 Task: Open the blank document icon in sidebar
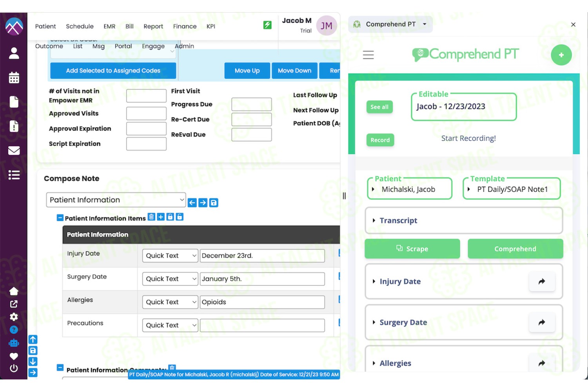[14, 102]
